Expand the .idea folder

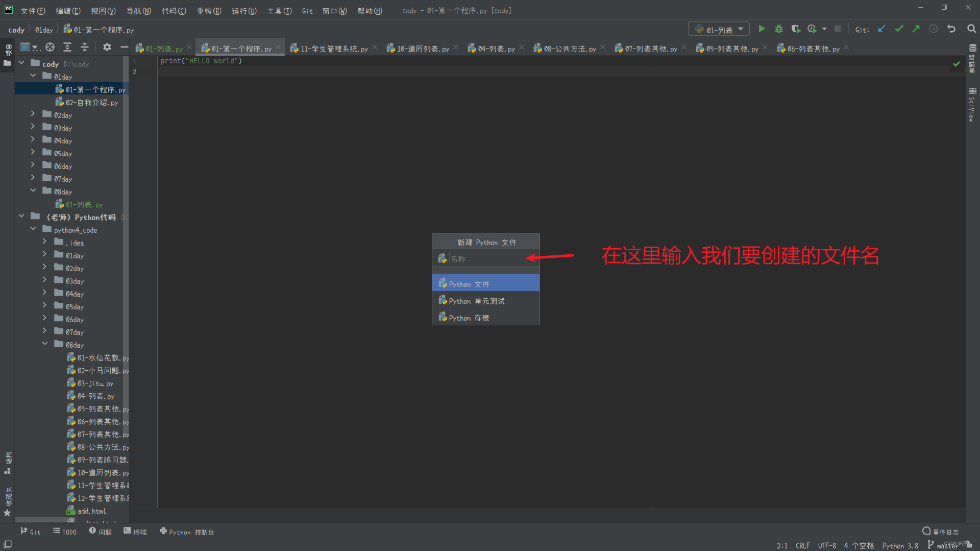tap(45, 242)
